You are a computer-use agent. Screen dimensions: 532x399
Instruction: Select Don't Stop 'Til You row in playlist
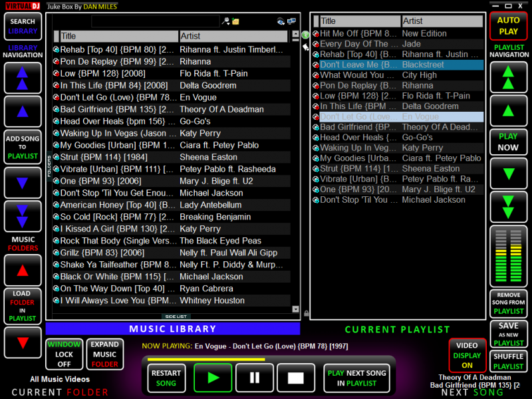point(398,200)
